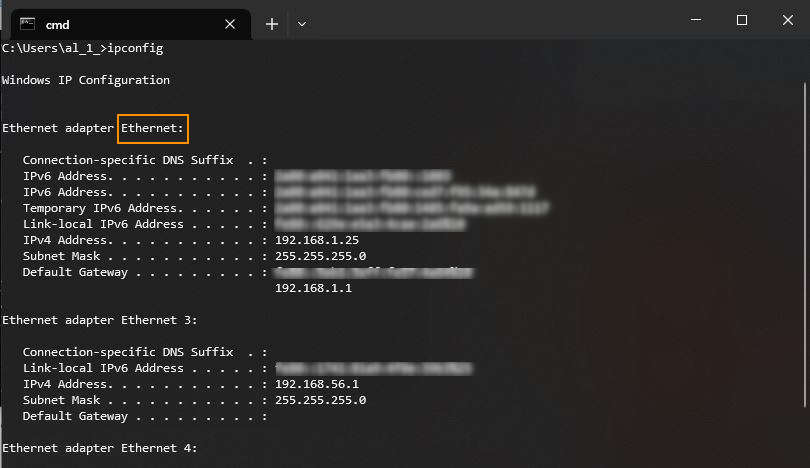Click the subnet mask below 192.168.1.25
This screenshot has width=810, height=468.
click(320, 256)
